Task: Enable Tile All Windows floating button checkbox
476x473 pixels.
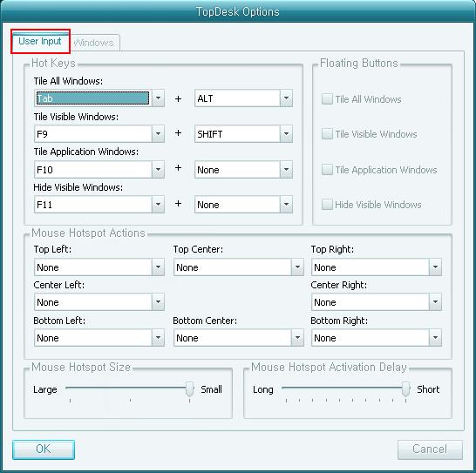Action: tap(327, 99)
